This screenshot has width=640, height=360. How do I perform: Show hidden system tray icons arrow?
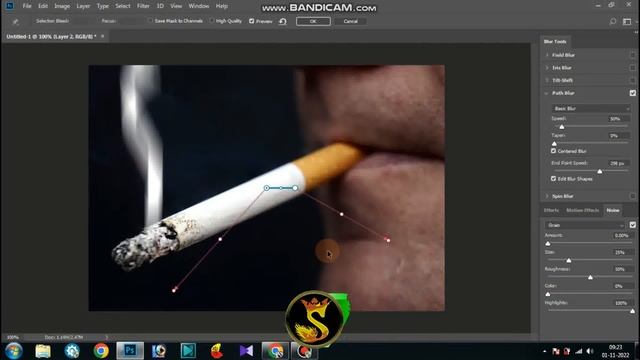(544, 351)
